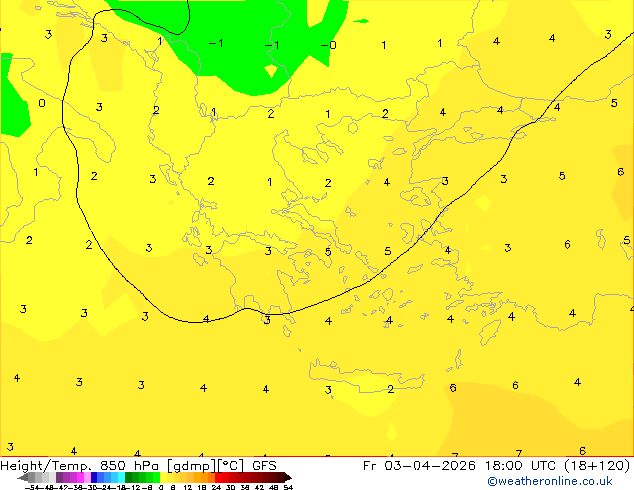Click the 54 label at scale's right end

tap(288, 487)
